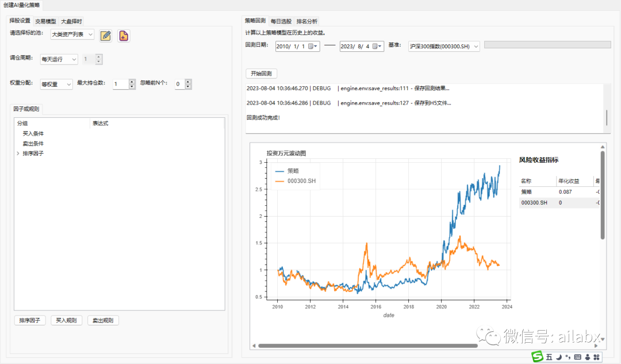
Task: Click the 最大持仓数 input field
Action: (x=121, y=84)
